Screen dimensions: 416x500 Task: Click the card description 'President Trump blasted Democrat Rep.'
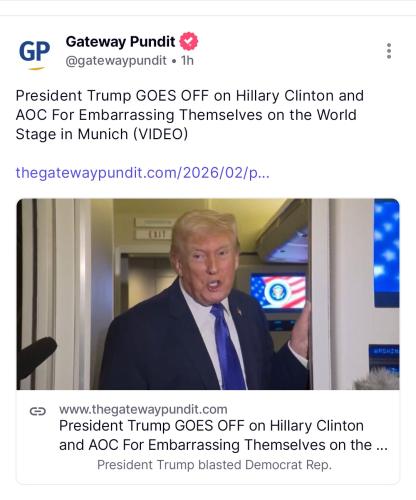214,465
